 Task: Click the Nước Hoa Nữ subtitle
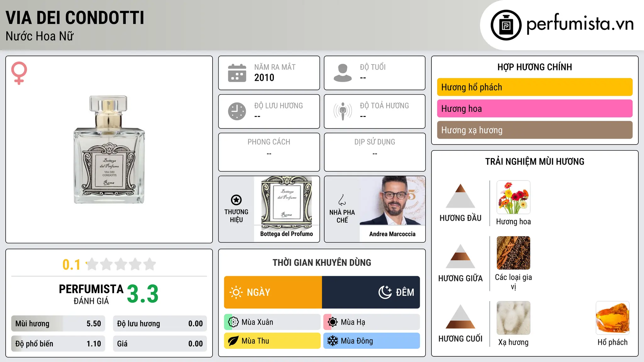click(x=40, y=36)
